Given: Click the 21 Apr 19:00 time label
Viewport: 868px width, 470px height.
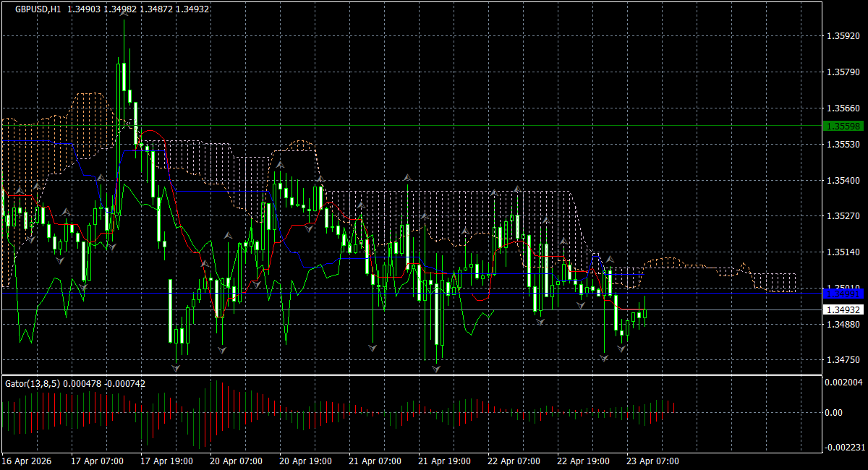Looking at the screenshot, I should point(444,461).
